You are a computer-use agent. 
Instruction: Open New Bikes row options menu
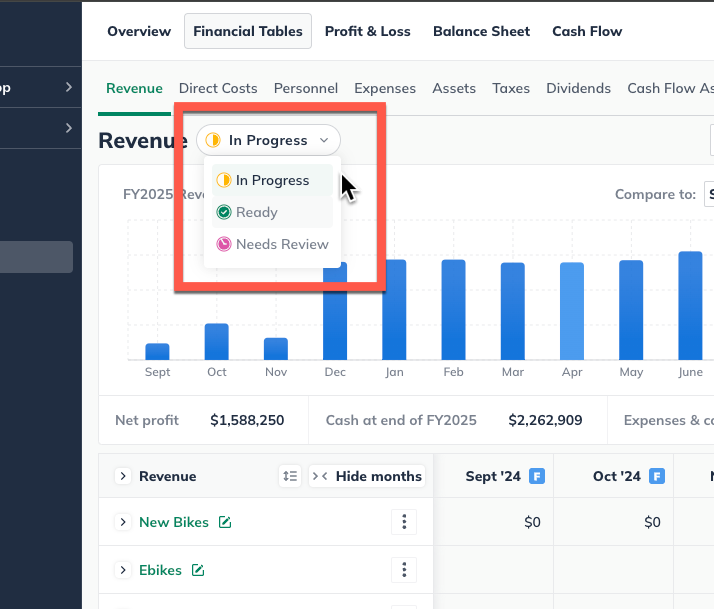pyautogui.click(x=404, y=522)
